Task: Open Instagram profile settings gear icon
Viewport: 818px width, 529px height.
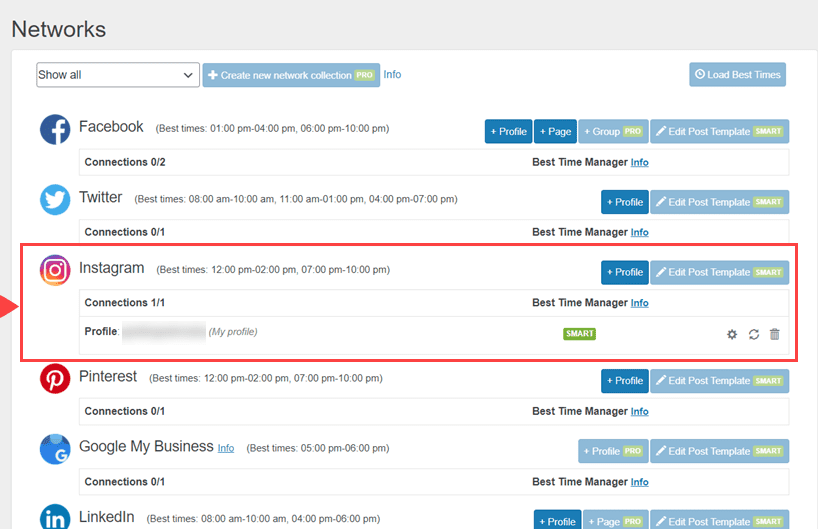Action: (x=732, y=334)
